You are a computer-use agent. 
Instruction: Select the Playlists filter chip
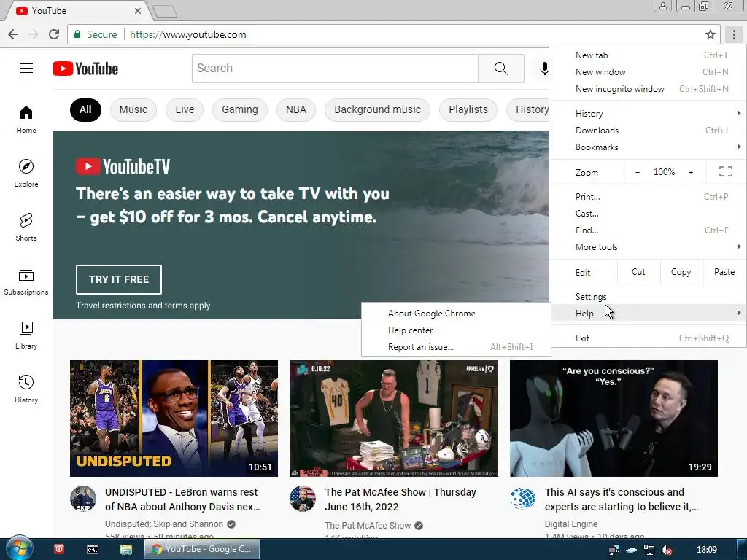(x=468, y=110)
